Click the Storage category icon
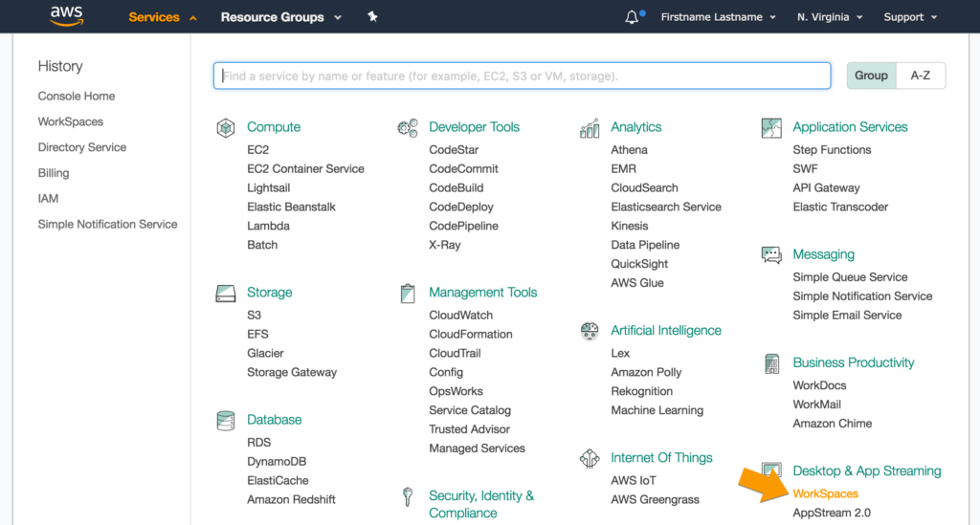The image size is (980, 525). pyautogui.click(x=226, y=294)
